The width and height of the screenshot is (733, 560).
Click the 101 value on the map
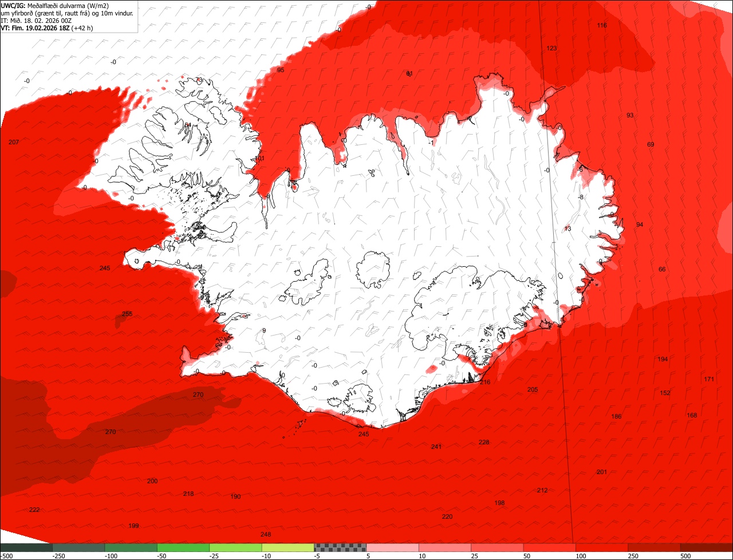259,158
